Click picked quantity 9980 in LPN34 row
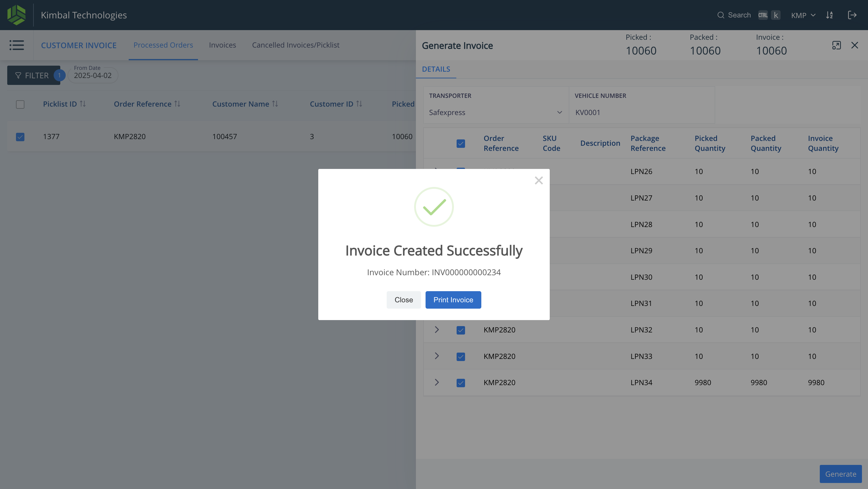Viewport: 868px width, 489px height. (x=703, y=382)
